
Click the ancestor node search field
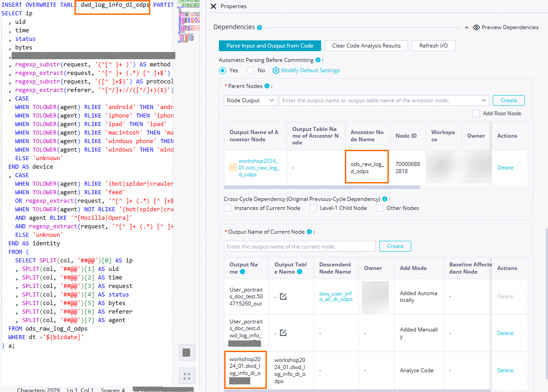384,100
